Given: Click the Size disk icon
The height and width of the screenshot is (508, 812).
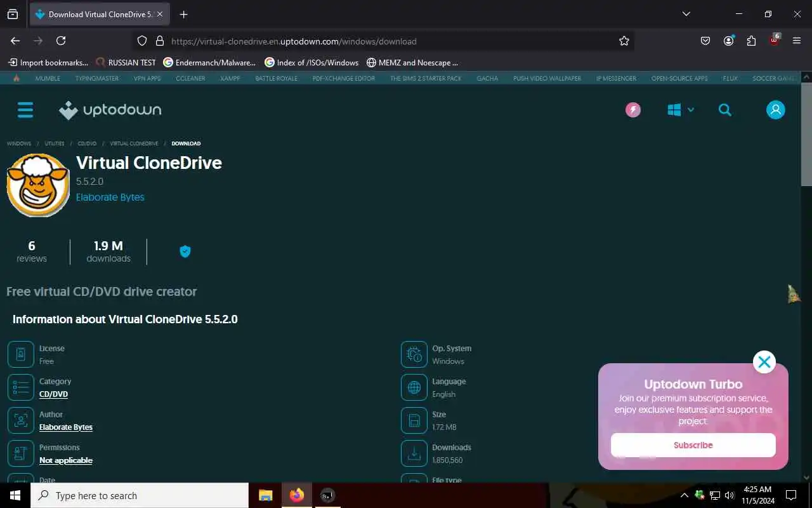Looking at the screenshot, I should 414,420.
